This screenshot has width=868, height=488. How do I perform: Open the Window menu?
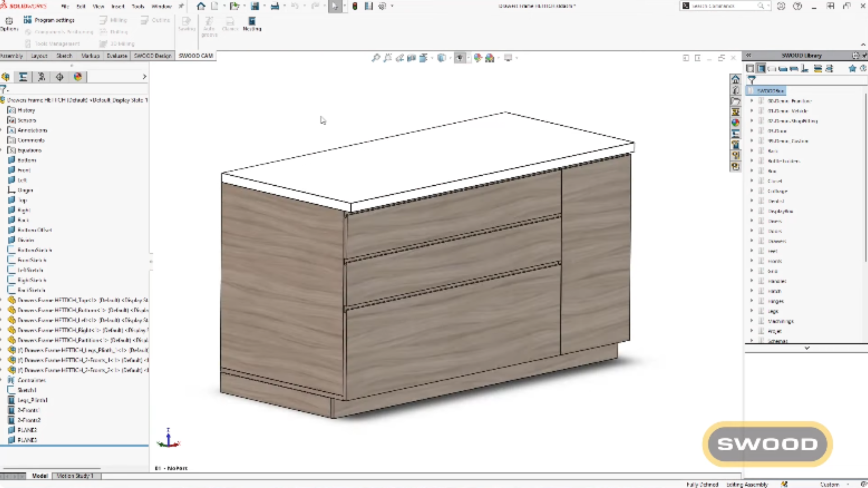[161, 6]
